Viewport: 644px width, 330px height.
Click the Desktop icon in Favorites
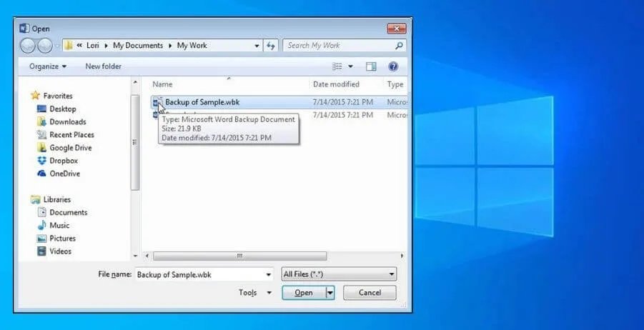[41, 109]
